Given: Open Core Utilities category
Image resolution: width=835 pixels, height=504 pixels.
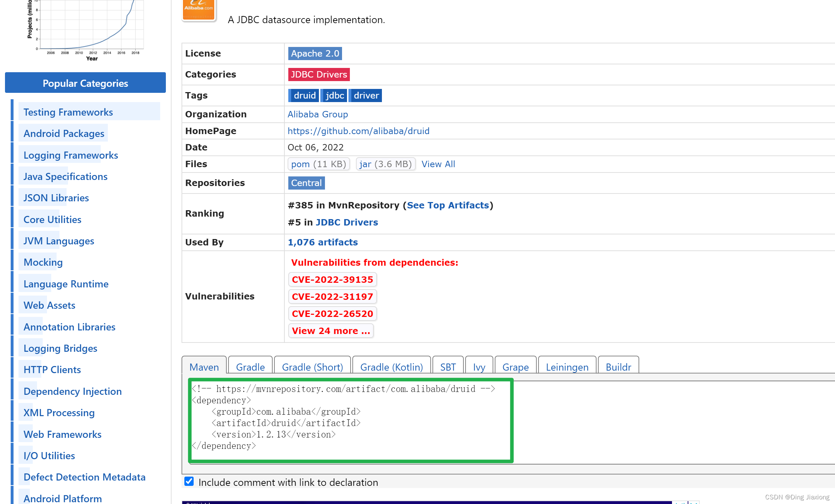Looking at the screenshot, I should point(52,219).
